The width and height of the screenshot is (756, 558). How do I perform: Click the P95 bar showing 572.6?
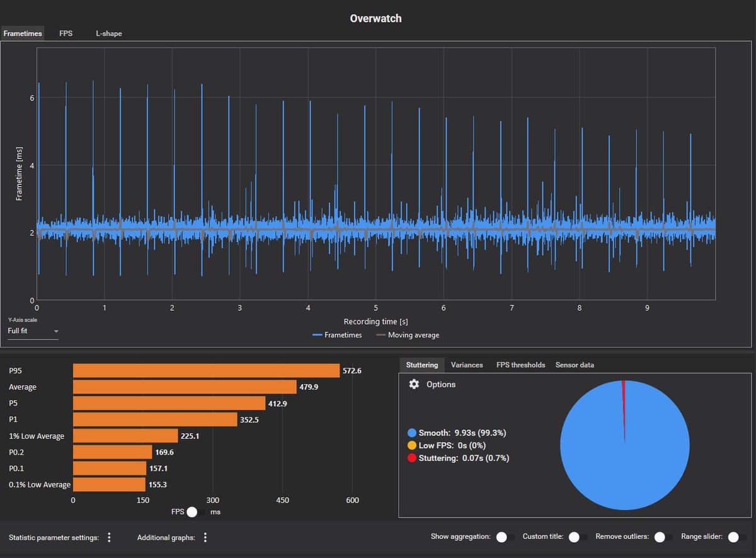click(x=207, y=371)
